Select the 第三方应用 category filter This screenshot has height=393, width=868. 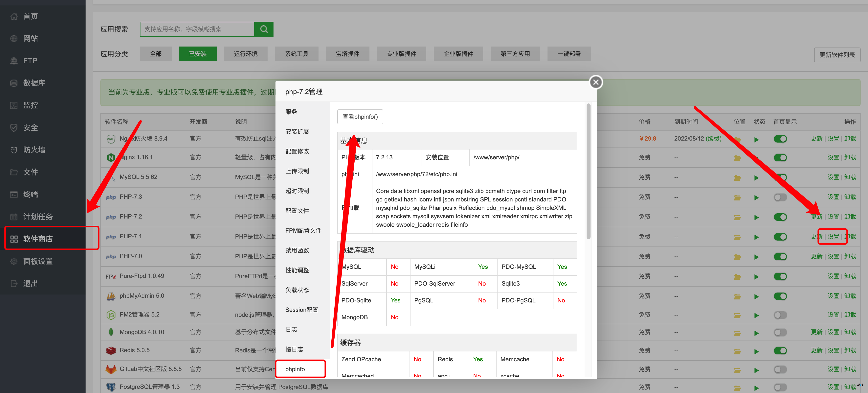[x=515, y=54]
